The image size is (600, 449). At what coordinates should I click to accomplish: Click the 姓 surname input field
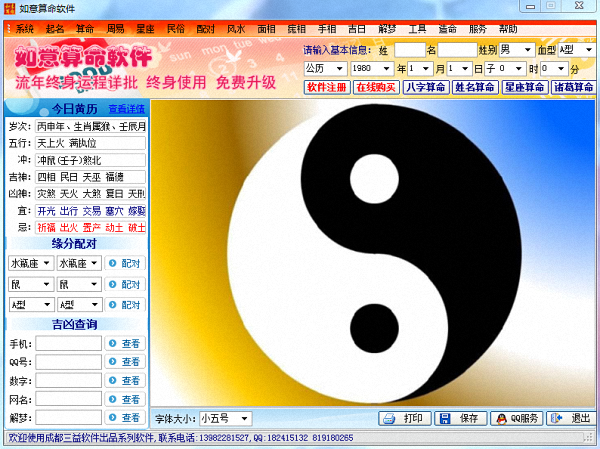(409, 49)
